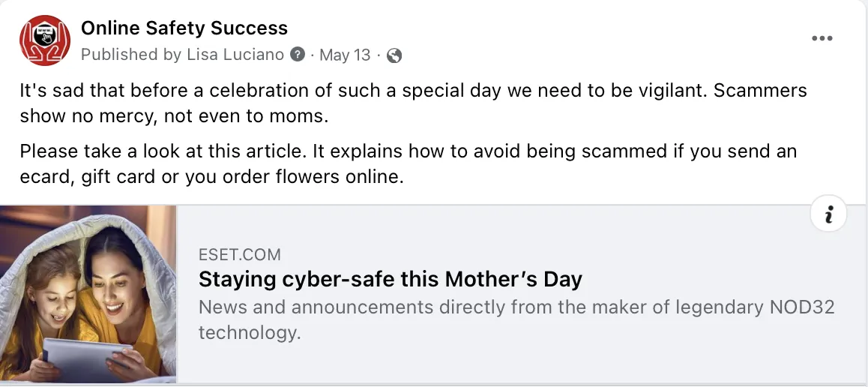Click the ESET.COM domain label
The image size is (868, 387).
(x=239, y=254)
